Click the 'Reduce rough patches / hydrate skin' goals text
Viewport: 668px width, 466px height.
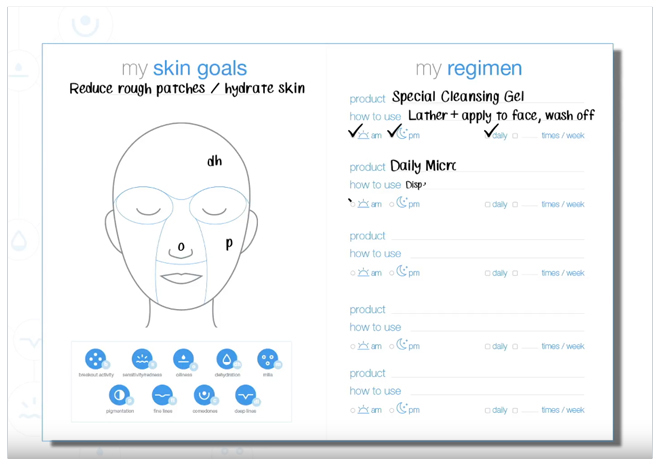[x=187, y=89]
